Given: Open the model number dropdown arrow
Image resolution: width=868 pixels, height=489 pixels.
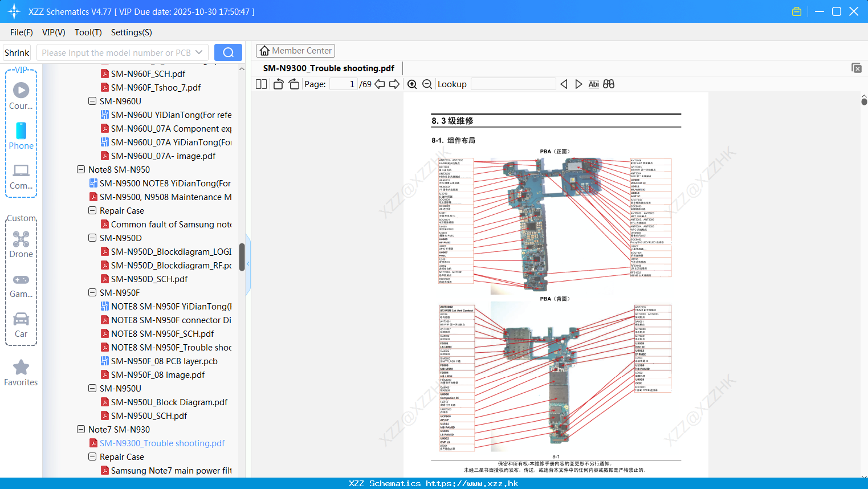Looking at the screenshot, I should click(x=199, y=52).
